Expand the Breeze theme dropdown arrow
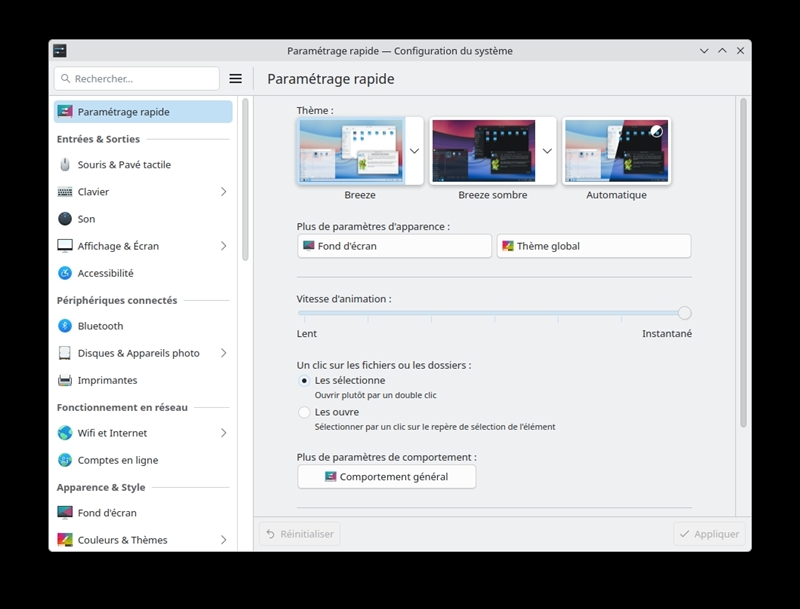This screenshot has width=800, height=609. (414, 151)
